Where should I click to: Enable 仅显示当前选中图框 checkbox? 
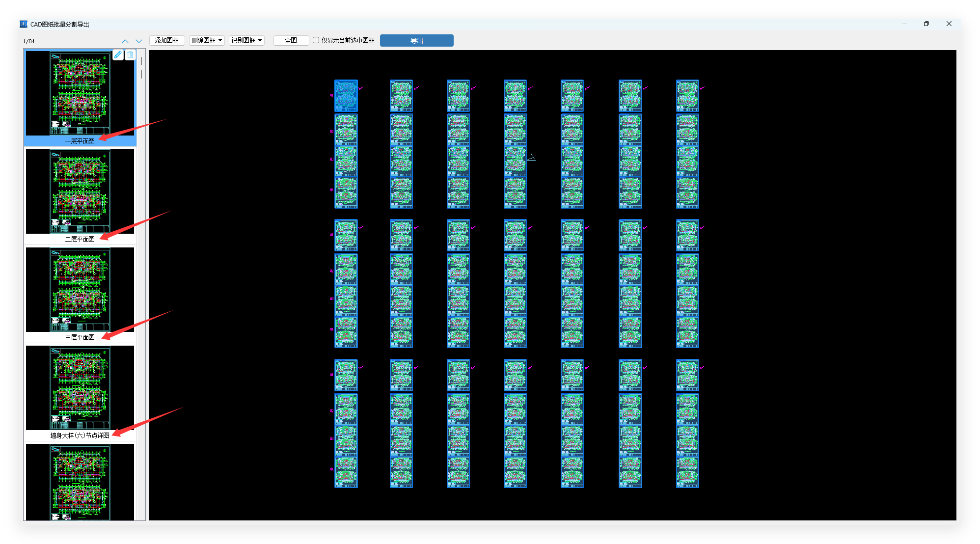(x=316, y=40)
